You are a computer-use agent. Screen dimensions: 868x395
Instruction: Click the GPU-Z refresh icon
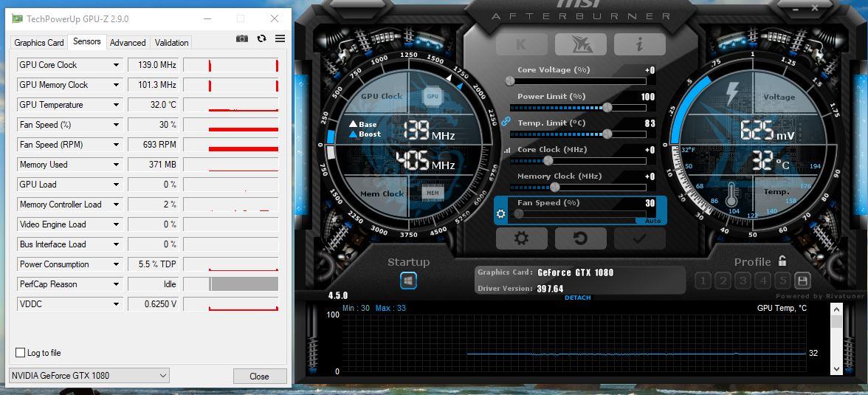[x=261, y=38]
